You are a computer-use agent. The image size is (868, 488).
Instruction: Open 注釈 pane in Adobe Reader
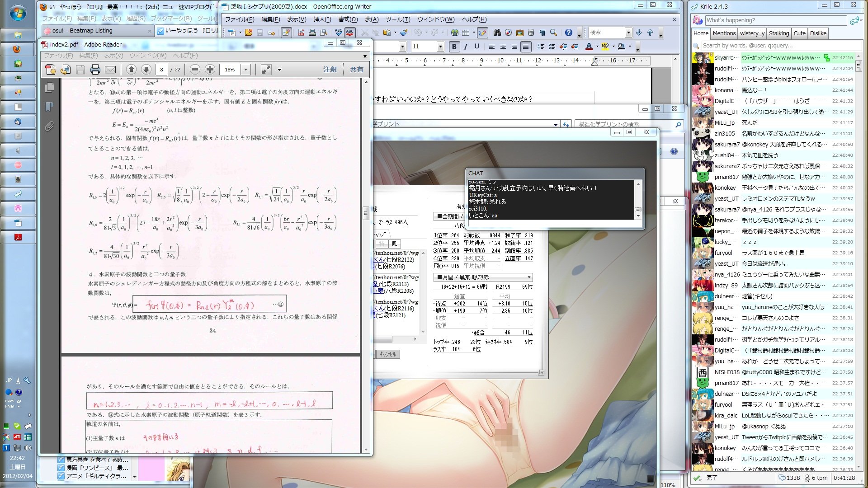330,70
